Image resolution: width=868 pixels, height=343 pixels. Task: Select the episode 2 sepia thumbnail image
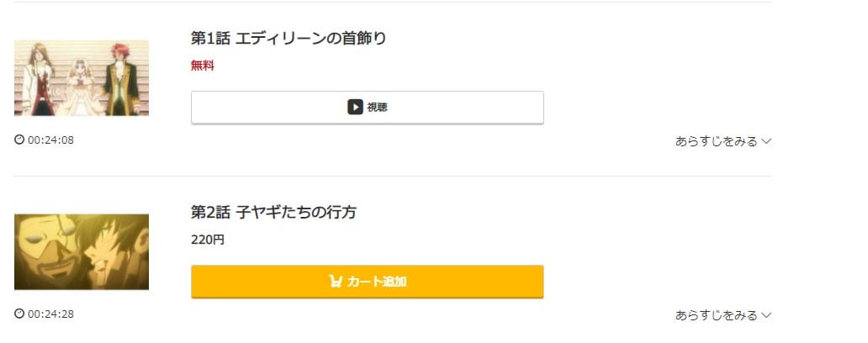click(x=82, y=251)
